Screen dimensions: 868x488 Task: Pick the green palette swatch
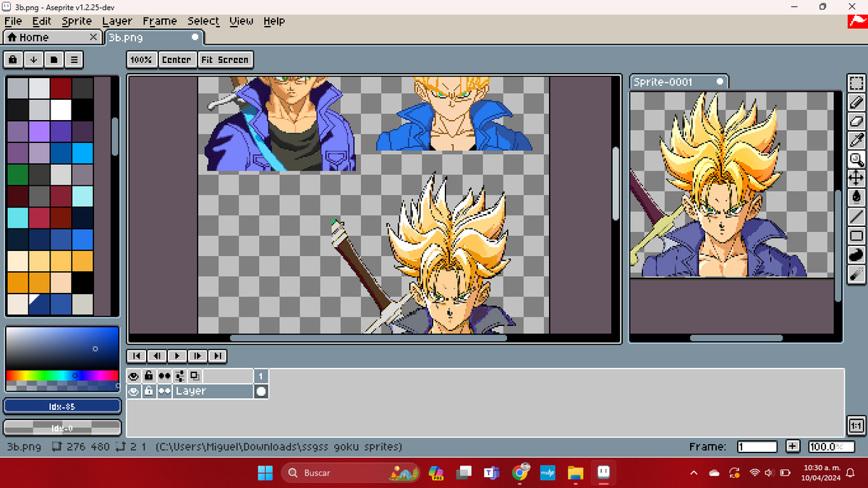coord(17,175)
